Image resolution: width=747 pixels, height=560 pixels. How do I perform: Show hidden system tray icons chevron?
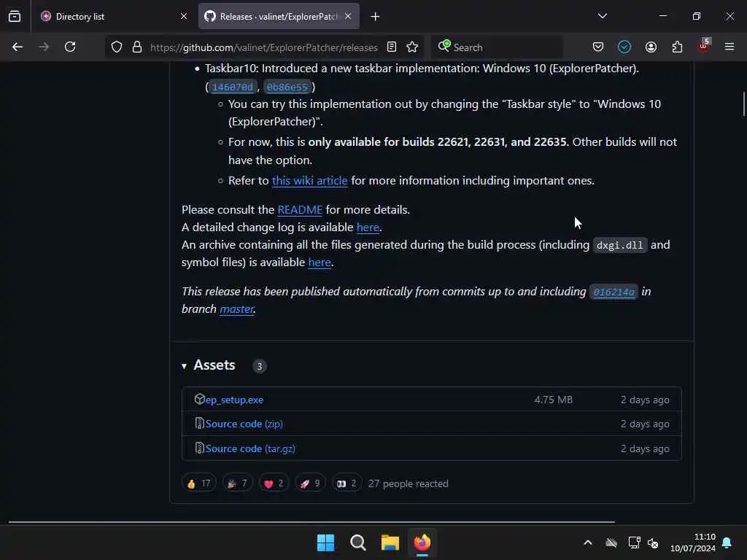(x=588, y=542)
